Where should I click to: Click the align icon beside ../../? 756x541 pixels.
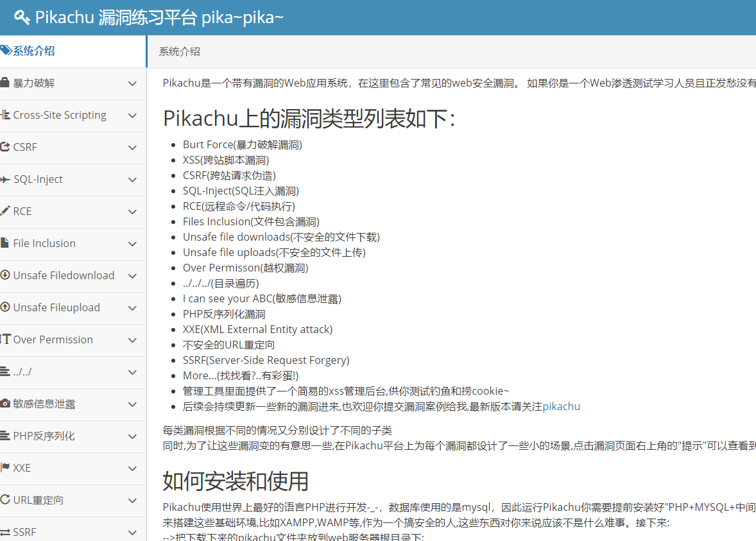coord(5,372)
